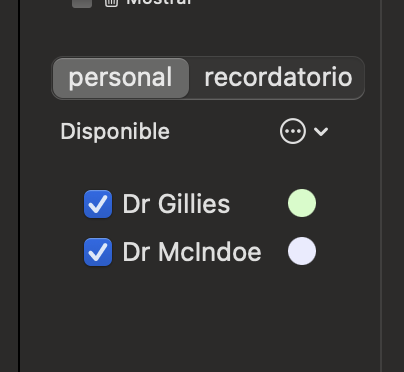Screen dimensions: 404x372
Task: Open the lavender color swatch for Dr McIndoe
Action: click(x=302, y=251)
